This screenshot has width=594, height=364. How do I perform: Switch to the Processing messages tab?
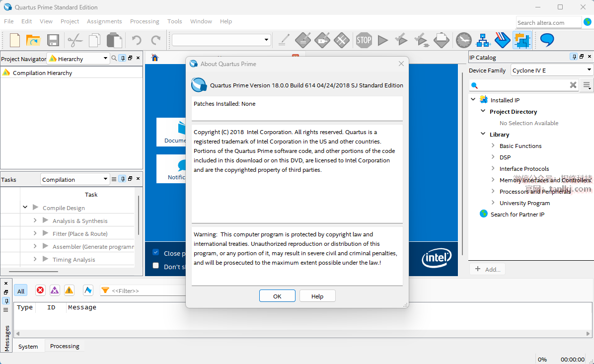[65, 346]
